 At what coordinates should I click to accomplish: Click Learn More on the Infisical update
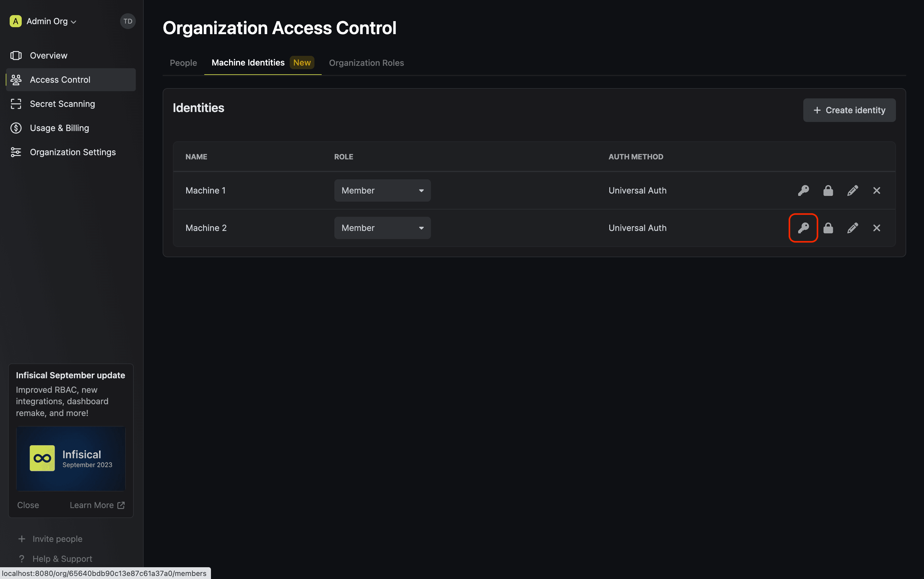[x=96, y=505]
